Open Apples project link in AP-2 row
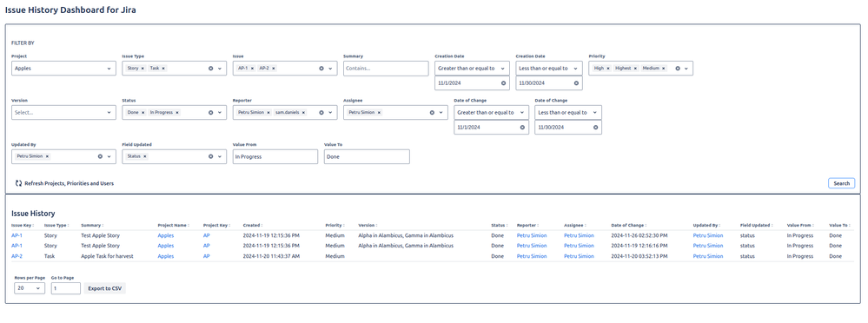Screen dimensions: 868x323 coord(165,256)
